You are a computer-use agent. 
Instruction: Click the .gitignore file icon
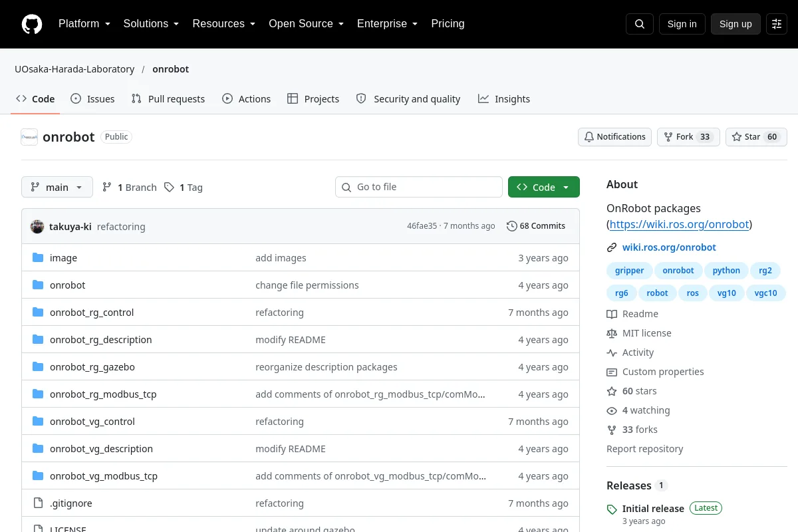tap(38, 503)
